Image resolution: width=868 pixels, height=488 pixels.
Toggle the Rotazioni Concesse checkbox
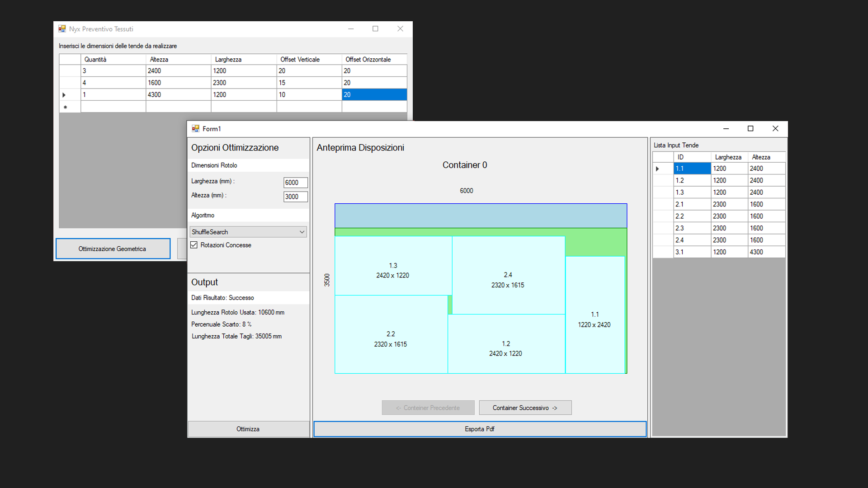[x=194, y=245]
